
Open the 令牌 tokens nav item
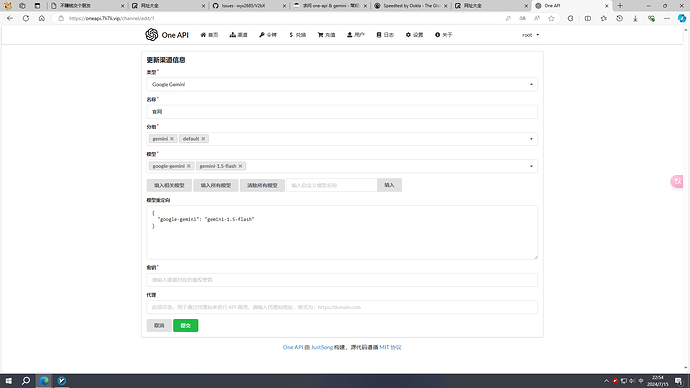pos(268,35)
